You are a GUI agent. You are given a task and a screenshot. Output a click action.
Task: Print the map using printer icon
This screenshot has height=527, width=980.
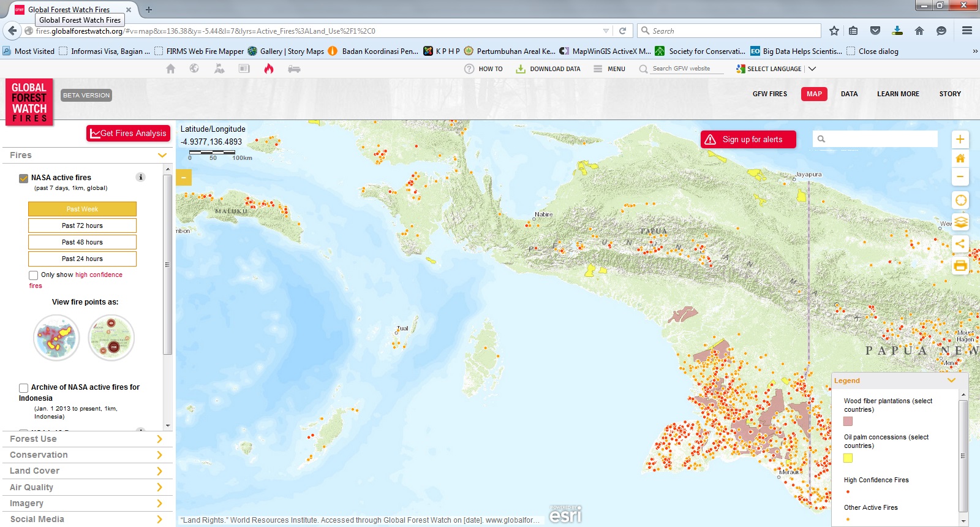960,265
